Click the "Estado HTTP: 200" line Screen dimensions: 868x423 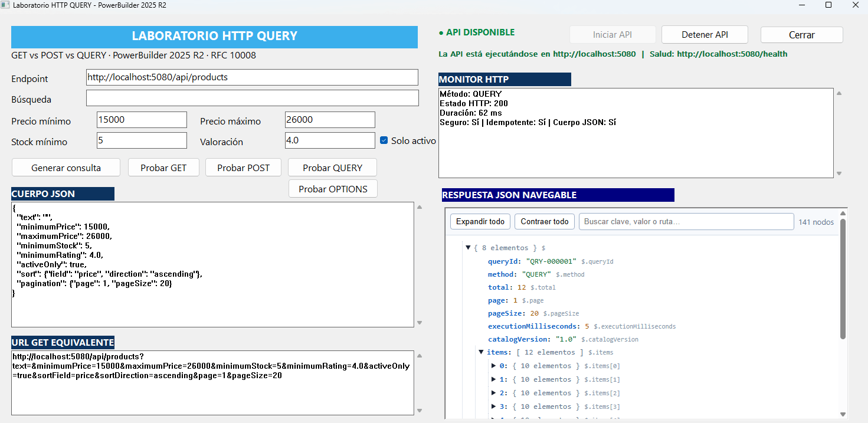point(474,103)
